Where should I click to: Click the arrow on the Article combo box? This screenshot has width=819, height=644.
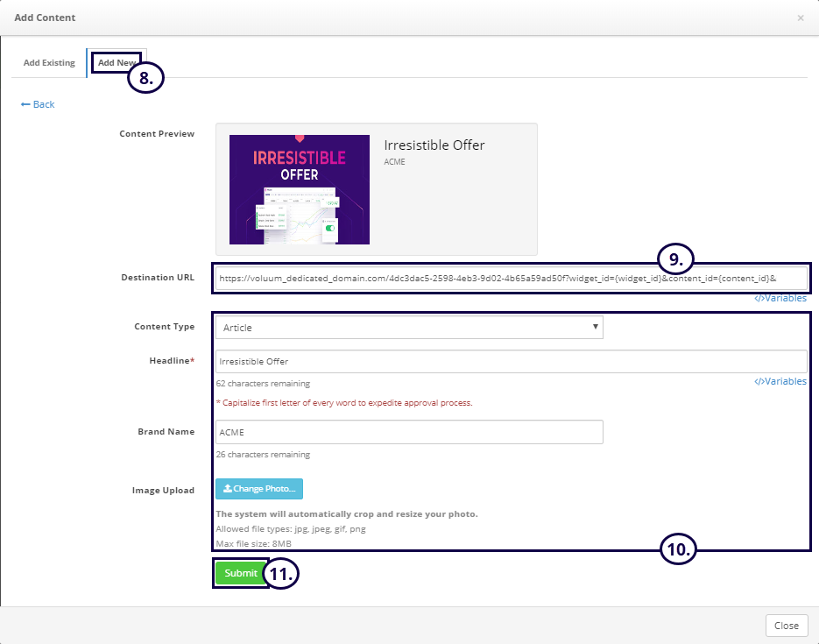(596, 327)
